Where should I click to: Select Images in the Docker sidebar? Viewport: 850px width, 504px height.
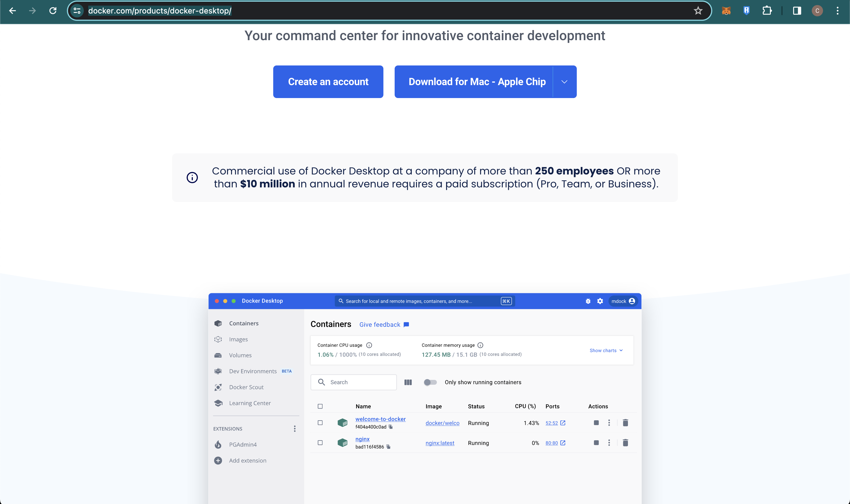[238, 339]
